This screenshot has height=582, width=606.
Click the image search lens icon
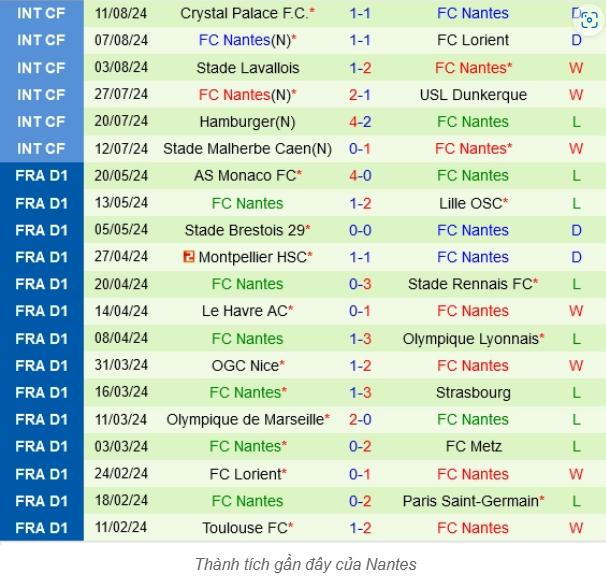click(589, 20)
